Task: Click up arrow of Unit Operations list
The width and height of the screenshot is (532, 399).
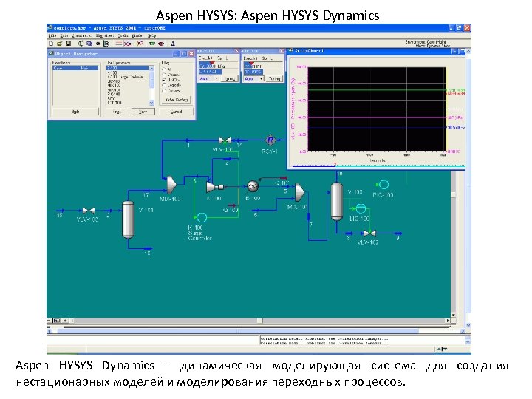Action: pyautogui.click(x=151, y=69)
